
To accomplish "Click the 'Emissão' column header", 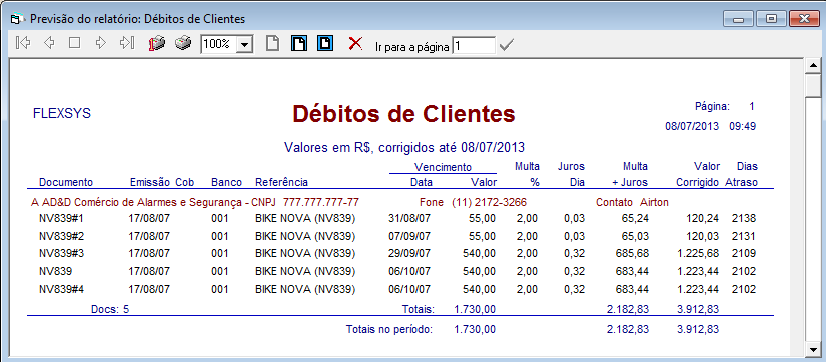I will [151, 182].
